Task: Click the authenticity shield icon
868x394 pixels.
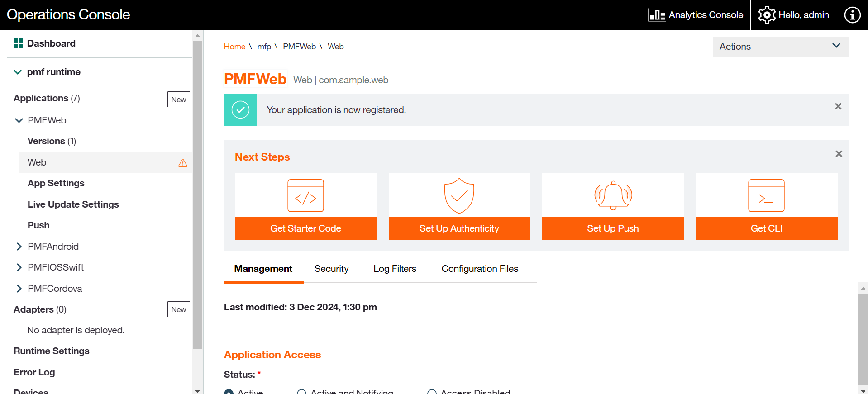Action: pyautogui.click(x=459, y=195)
